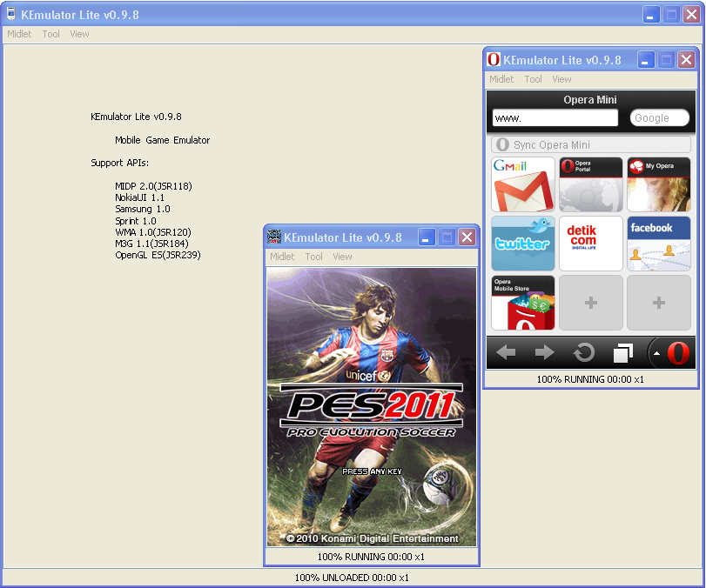Close the PES 2011 emulator window
Viewport: 706px width, 588px height.
click(467, 237)
